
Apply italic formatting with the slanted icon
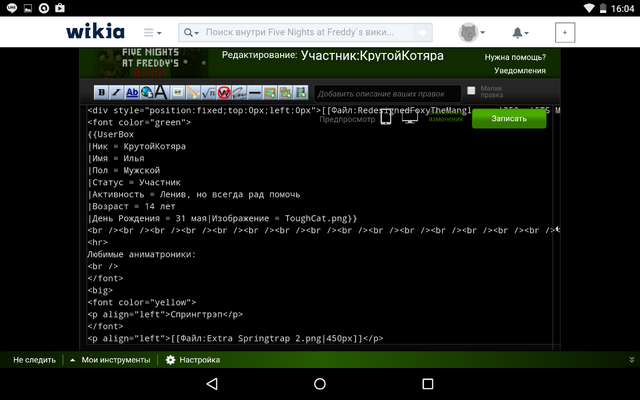point(116,93)
